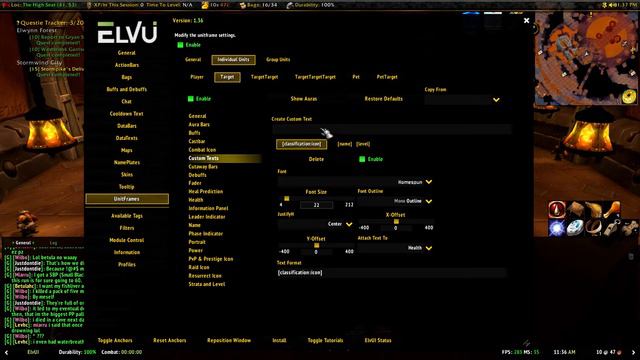Click the Show Auras button

point(304,99)
